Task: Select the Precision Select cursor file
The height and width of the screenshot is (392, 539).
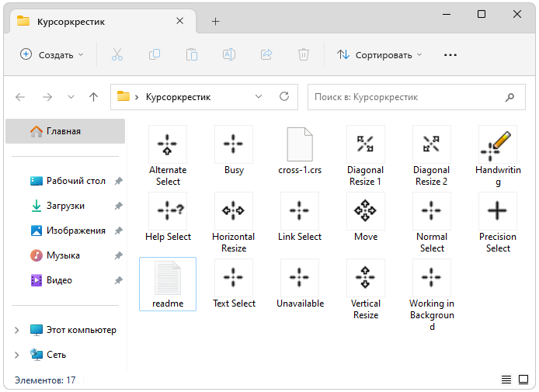Action: (x=498, y=223)
